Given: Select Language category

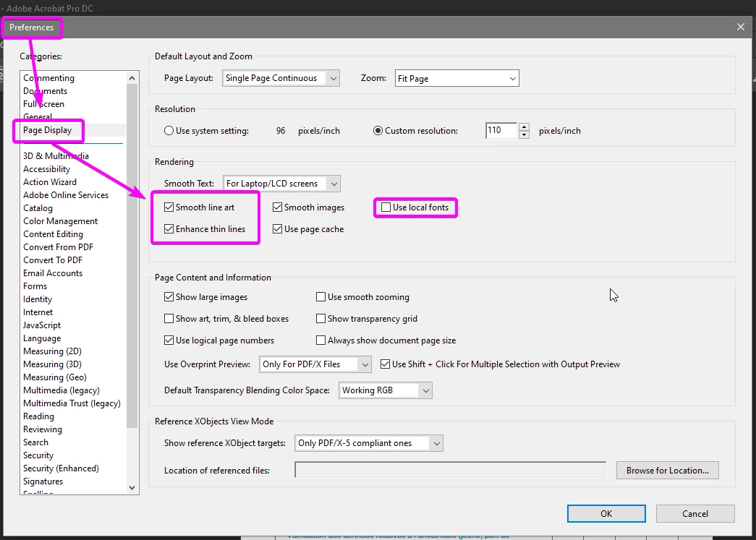Looking at the screenshot, I should (x=42, y=338).
